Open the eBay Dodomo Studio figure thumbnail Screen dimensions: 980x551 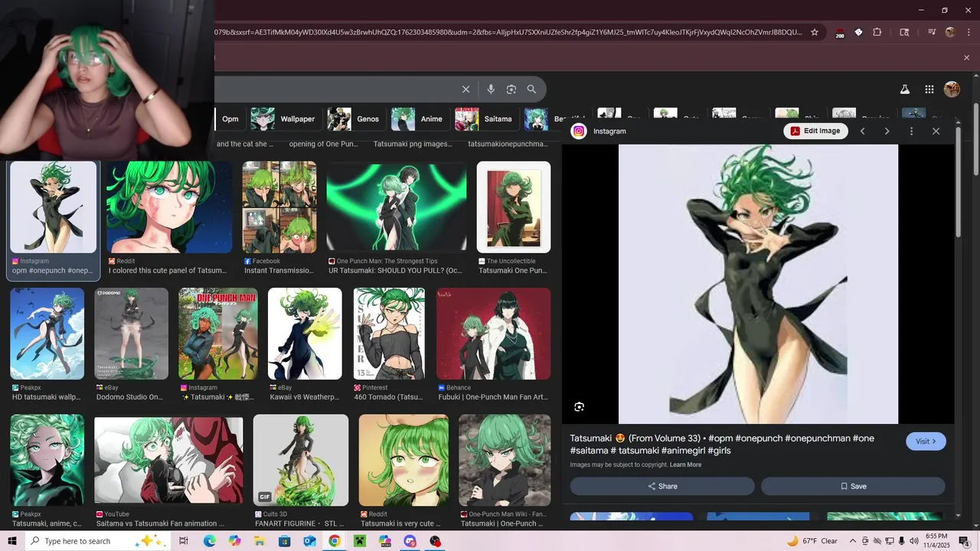pos(131,334)
